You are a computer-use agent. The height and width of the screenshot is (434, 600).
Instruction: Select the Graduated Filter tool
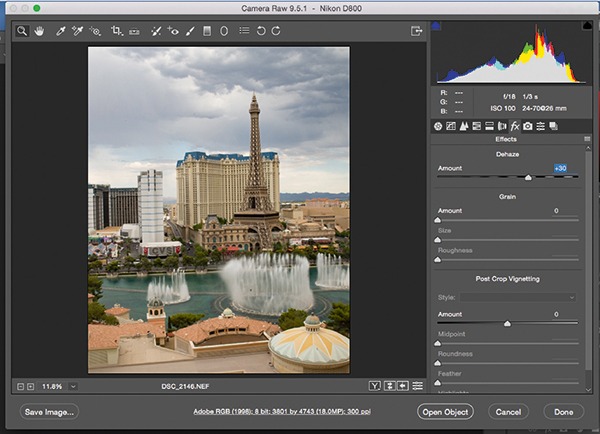pos(207,31)
